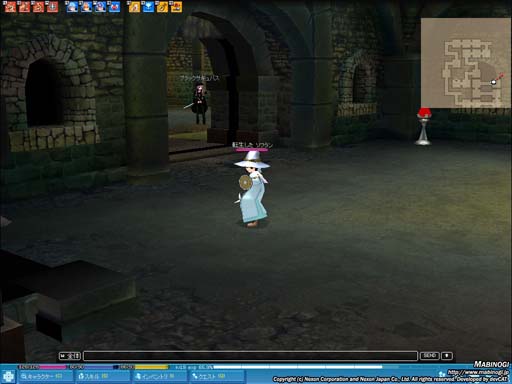Open the chat channel selector (全体)
The image size is (512, 384).
tap(70, 356)
